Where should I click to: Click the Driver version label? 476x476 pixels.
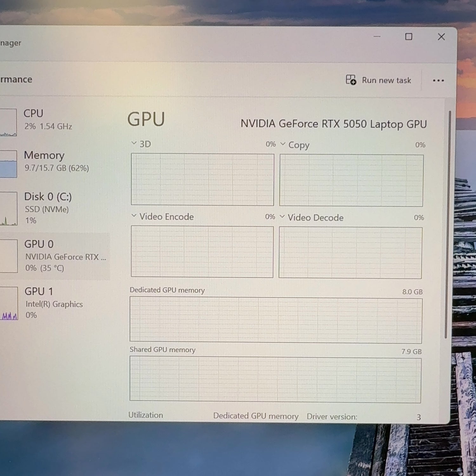coord(332,416)
